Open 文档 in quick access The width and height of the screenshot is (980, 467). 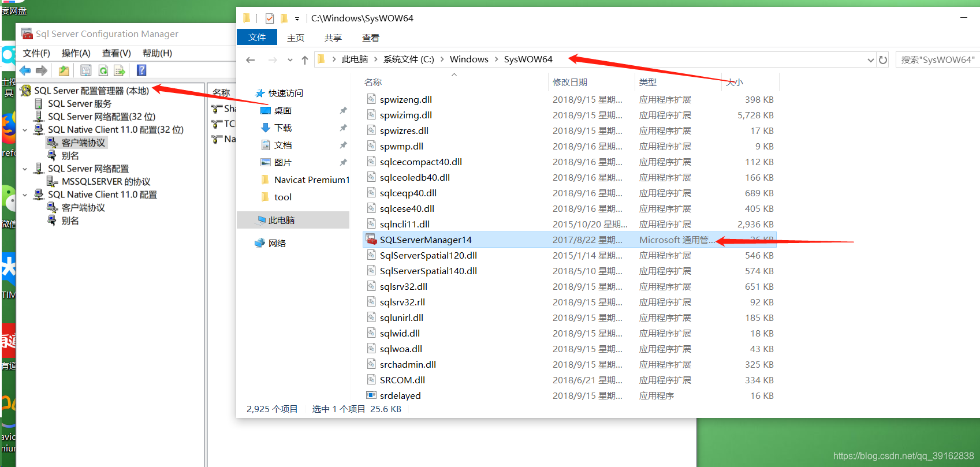coord(283,145)
